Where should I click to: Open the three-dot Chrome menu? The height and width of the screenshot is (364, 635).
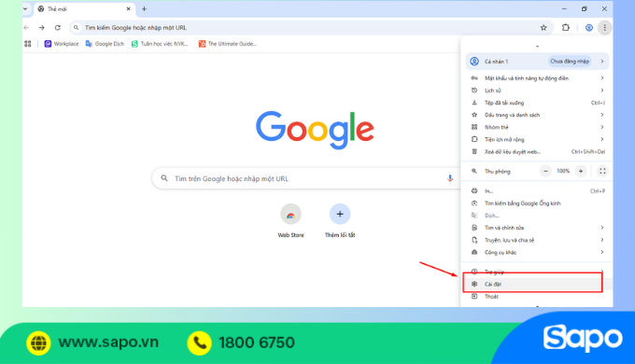[x=604, y=27]
